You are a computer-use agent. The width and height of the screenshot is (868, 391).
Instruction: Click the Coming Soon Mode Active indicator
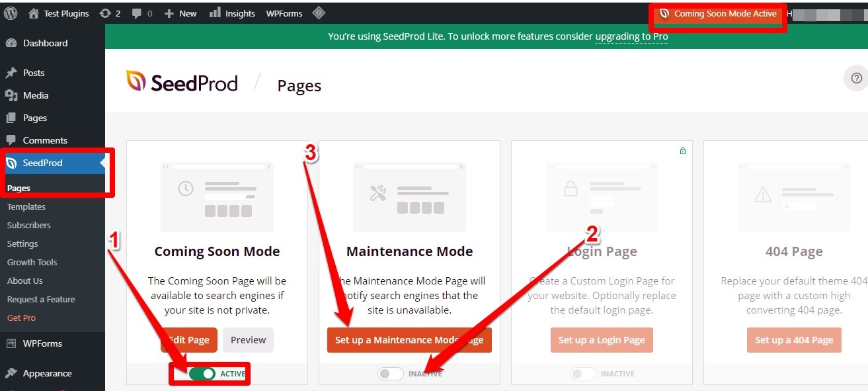click(x=718, y=14)
